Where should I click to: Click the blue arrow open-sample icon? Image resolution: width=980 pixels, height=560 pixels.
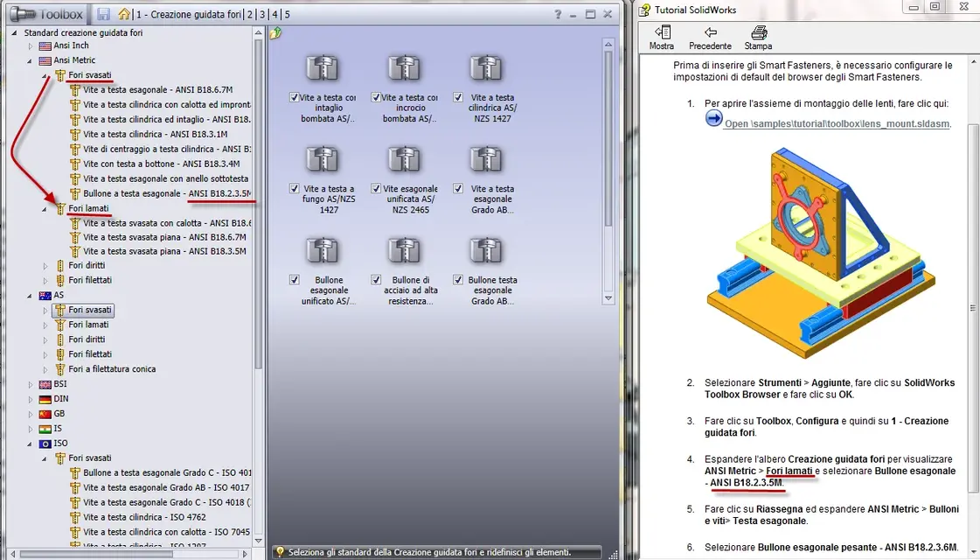713,118
